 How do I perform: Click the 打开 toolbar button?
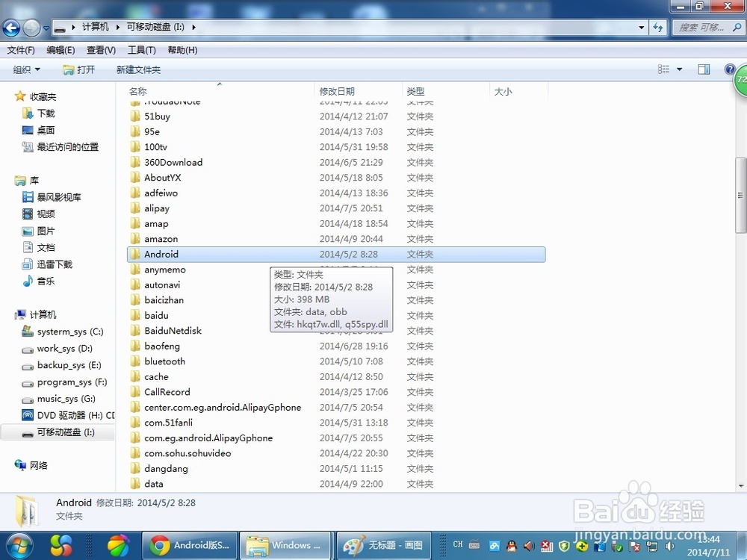coord(79,69)
